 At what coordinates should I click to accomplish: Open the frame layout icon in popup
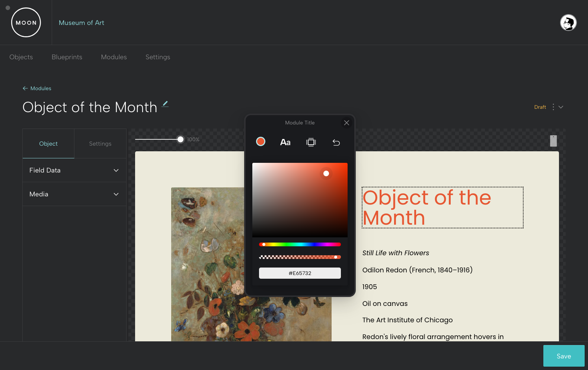pos(311,142)
